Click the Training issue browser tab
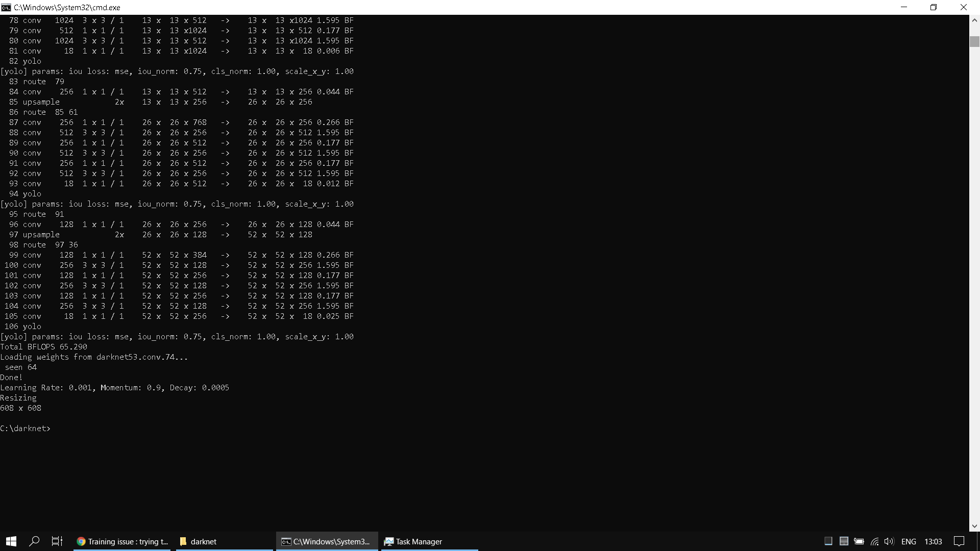Viewport: 980px width, 551px height. [x=122, y=542]
